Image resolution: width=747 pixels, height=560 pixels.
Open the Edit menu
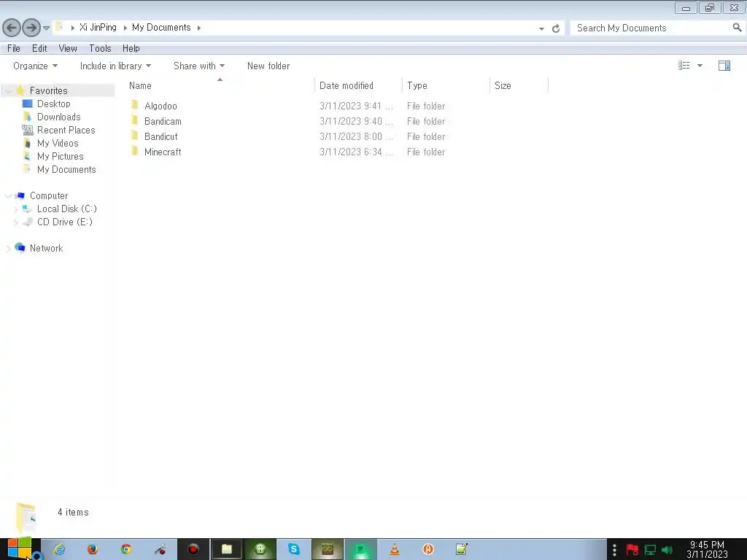[x=39, y=49]
